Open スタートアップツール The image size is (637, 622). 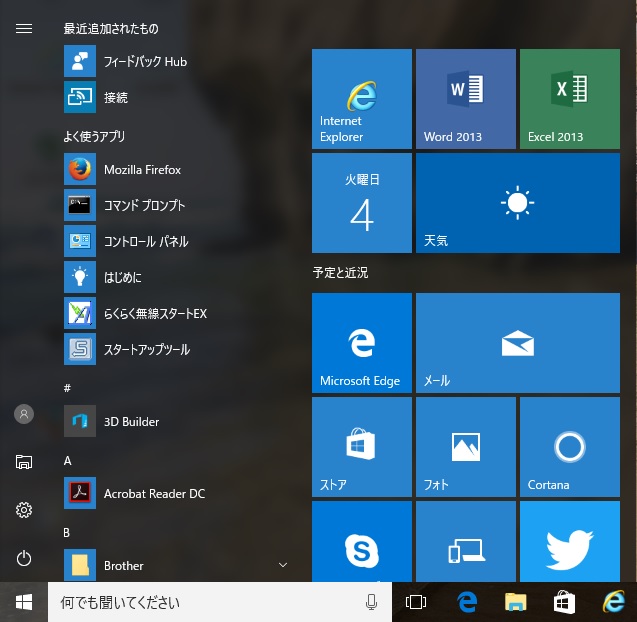coord(177,349)
